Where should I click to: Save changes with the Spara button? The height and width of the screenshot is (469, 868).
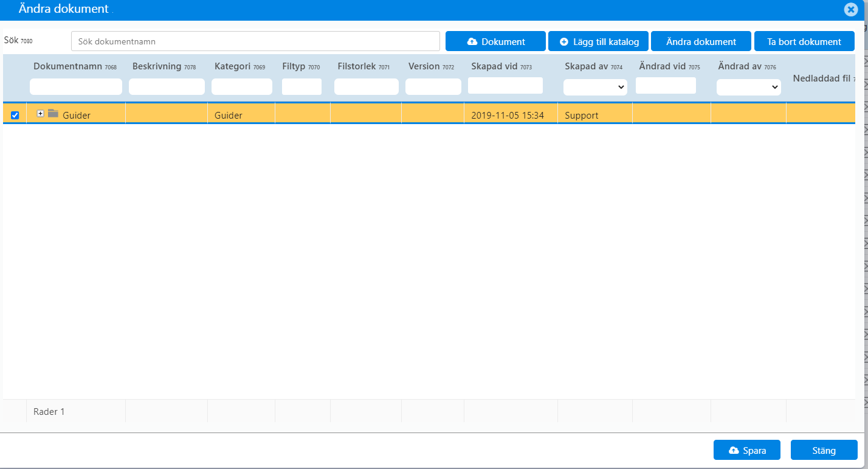[748, 450]
